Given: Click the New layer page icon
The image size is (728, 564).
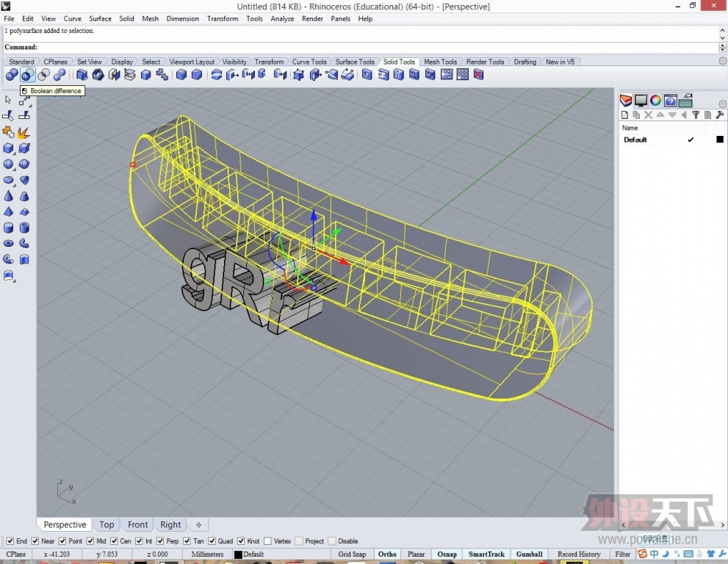Looking at the screenshot, I should (624, 115).
